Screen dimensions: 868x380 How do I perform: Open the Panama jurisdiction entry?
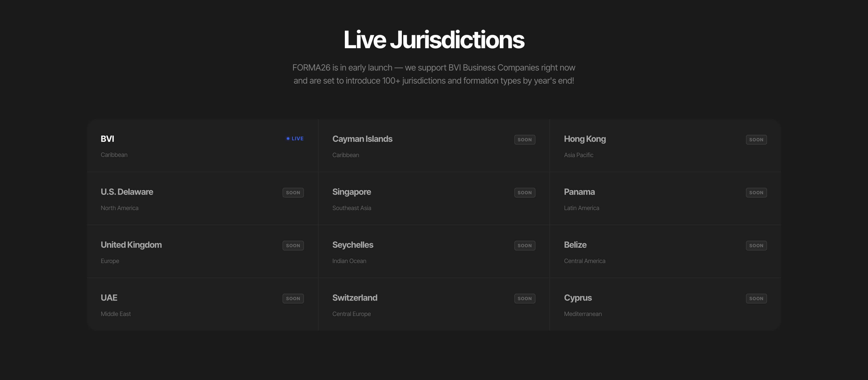(x=666, y=199)
